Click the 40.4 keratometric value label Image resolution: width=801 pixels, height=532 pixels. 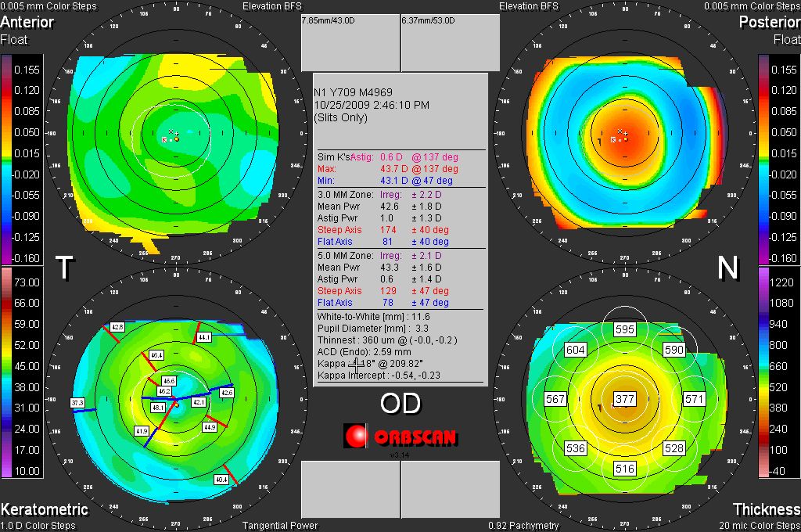pos(221,479)
